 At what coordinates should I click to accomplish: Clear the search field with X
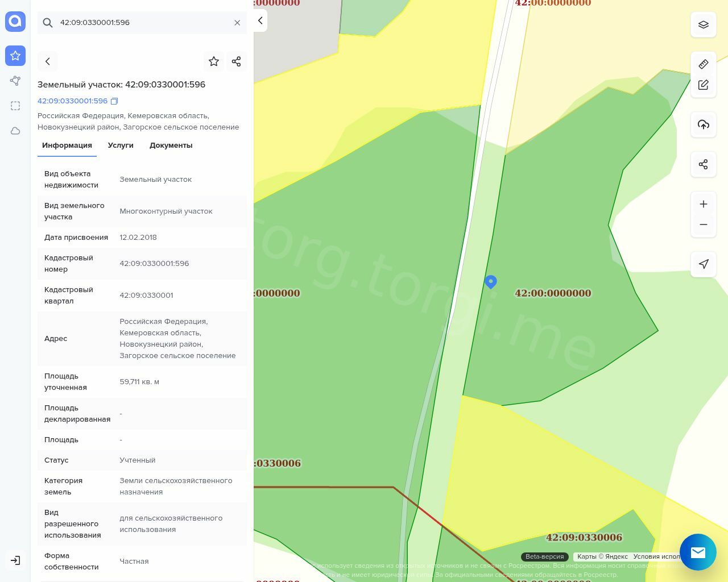237,23
